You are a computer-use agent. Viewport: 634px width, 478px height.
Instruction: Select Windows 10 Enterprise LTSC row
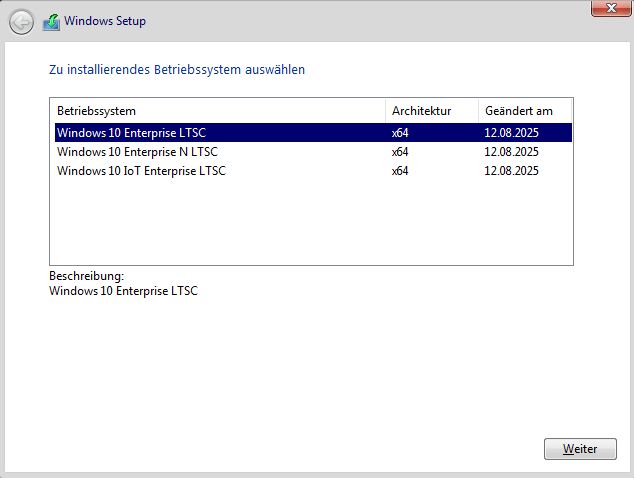coord(313,133)
